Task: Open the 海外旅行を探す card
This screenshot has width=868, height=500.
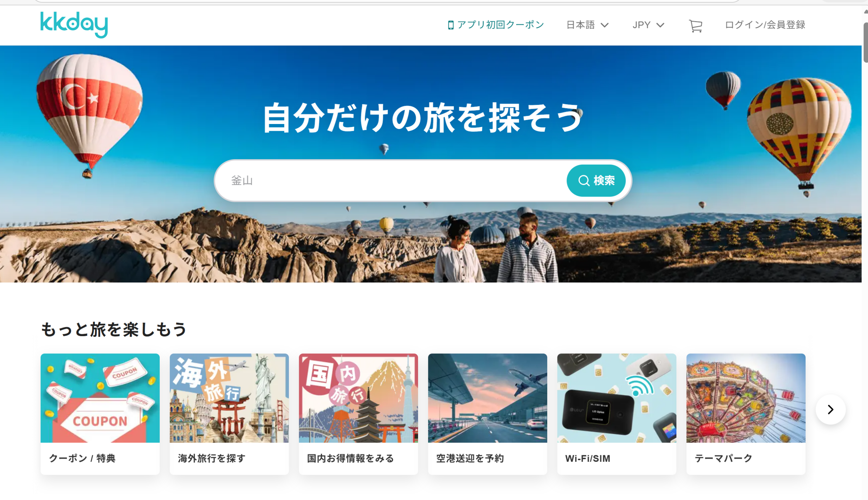Action: click(229, 414)
